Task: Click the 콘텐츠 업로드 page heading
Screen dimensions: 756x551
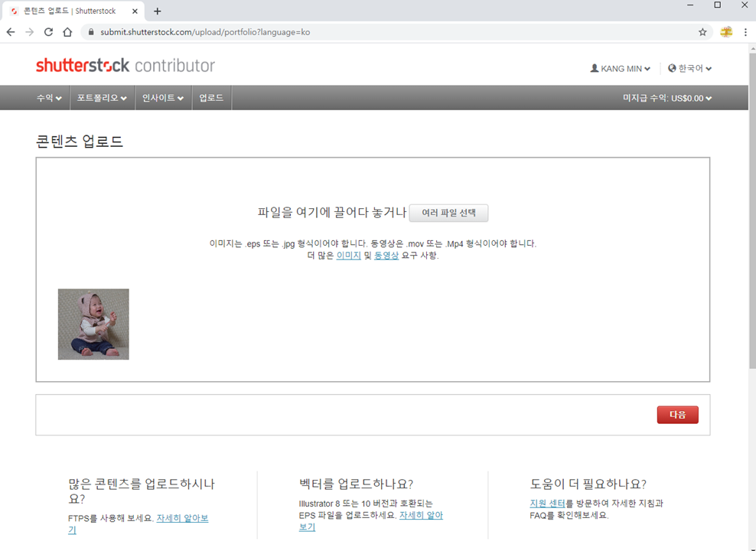Action: [80, 142]
